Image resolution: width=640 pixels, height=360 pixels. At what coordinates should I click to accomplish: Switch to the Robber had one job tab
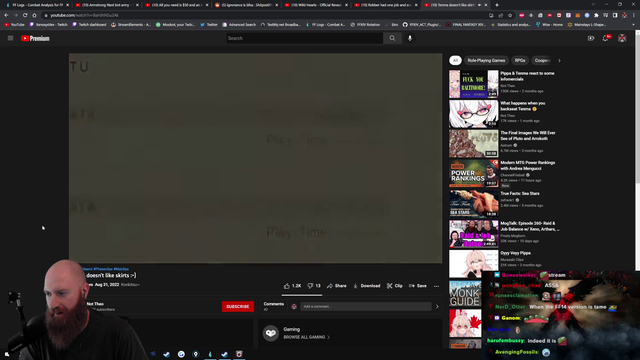pyautogui.click(x=386, y=5)
